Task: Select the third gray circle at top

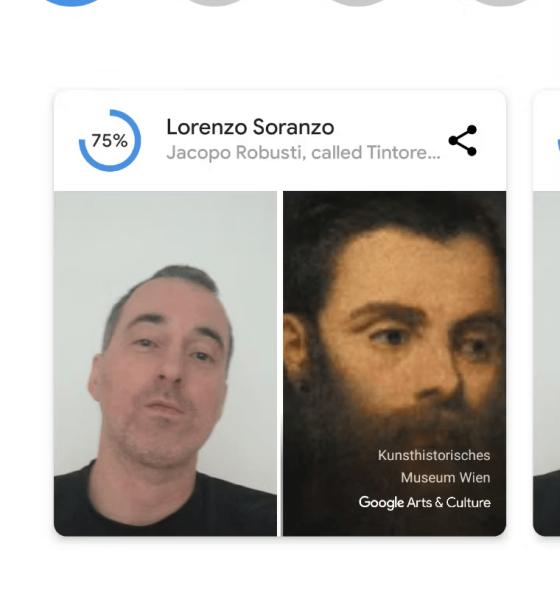Action: pos(358,3)
